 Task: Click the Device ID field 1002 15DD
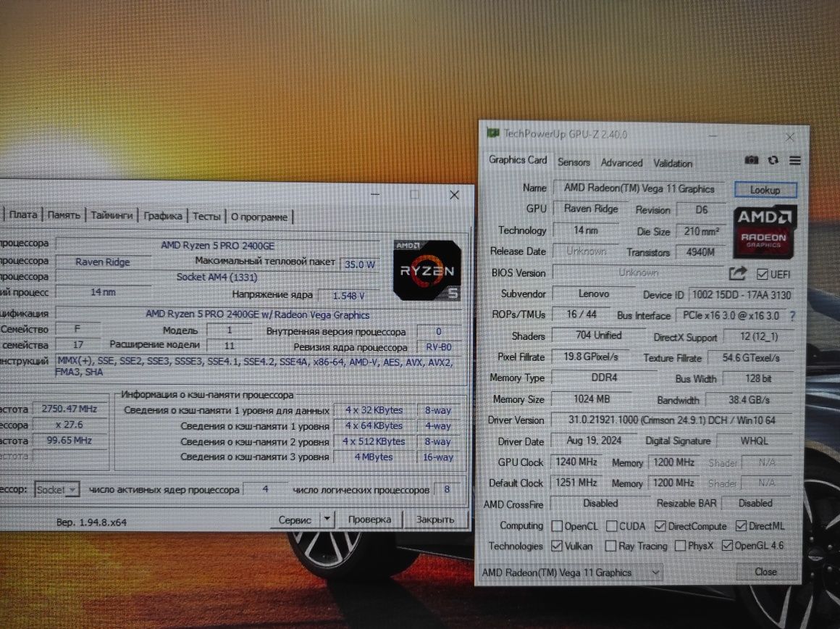[741, 295]
